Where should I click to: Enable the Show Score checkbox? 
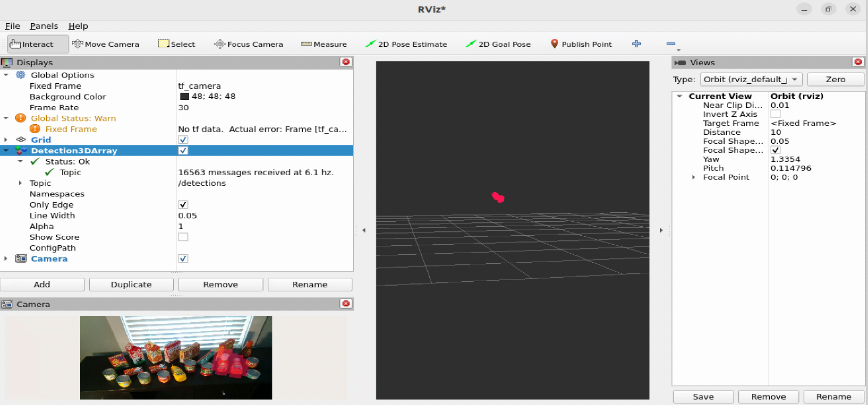183,237
